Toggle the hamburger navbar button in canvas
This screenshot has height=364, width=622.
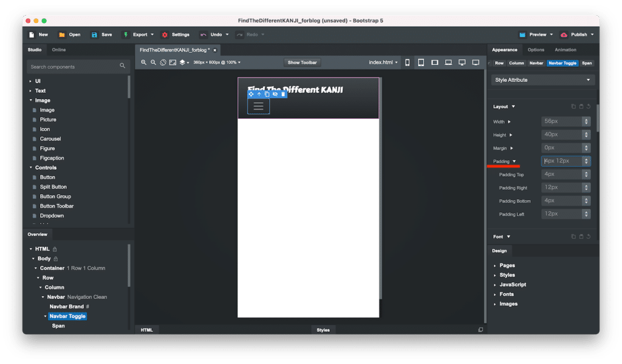click(258, 106)
